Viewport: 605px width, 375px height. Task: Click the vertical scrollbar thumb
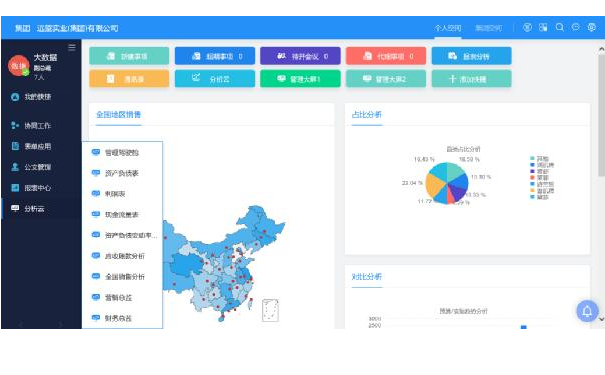click(x=601, y=116)
